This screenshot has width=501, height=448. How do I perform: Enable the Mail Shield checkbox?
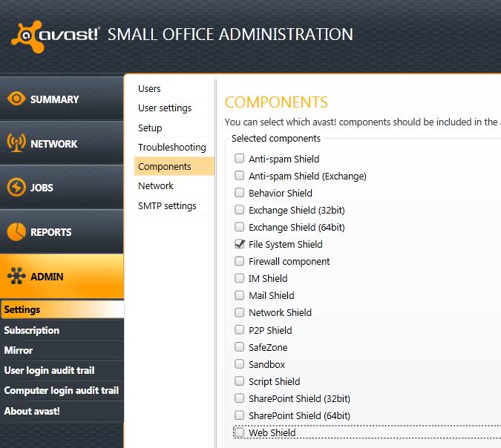click(239, 295)
